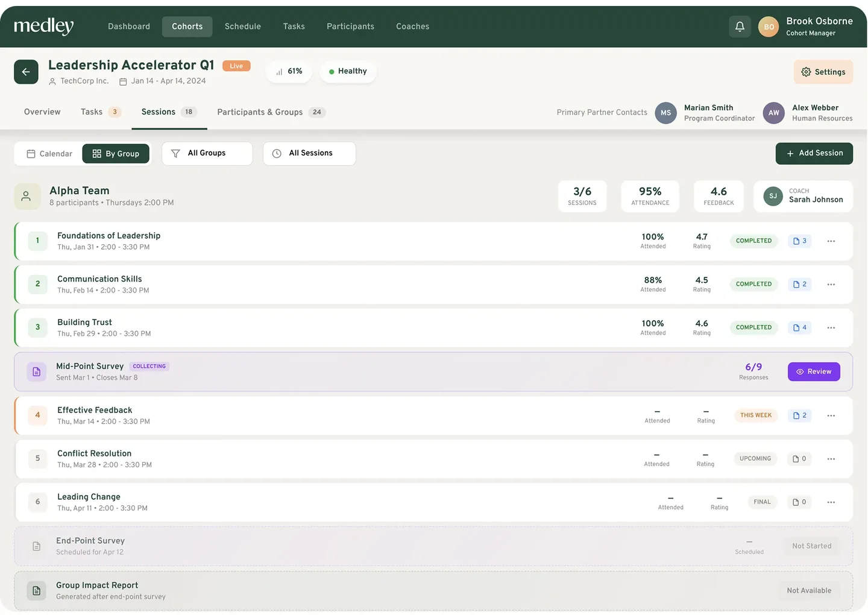The height and width of the screenshot is (615, 868).
Task: Click the Group Impact Report icon
Action: tap(37, 591)
